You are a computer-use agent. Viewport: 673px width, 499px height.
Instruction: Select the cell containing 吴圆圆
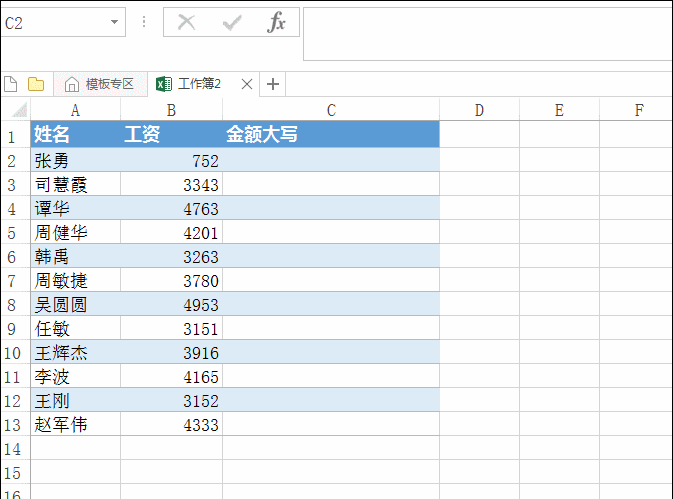pos(76,304)
